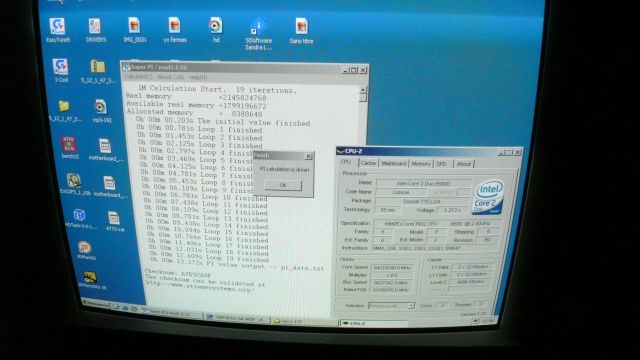Open the About tab in CPU-Z
Screen dimensions: 640x360
[x=463, y=164]
